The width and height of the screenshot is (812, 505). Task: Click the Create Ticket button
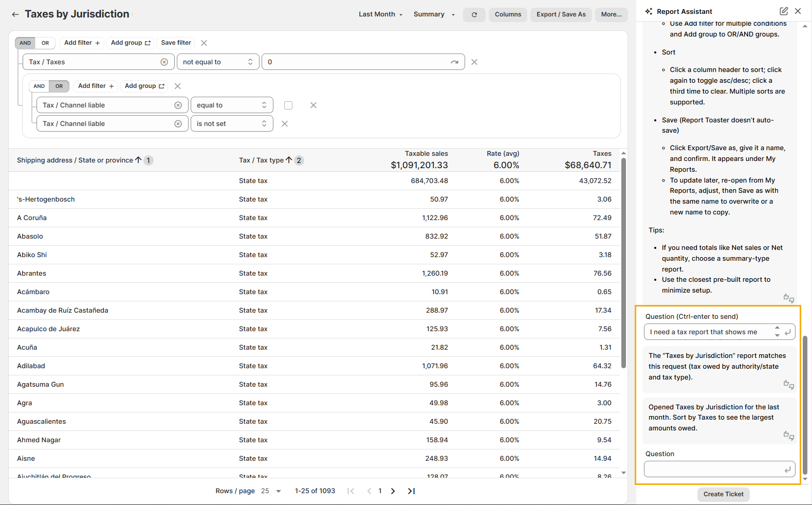click(723, 494)
